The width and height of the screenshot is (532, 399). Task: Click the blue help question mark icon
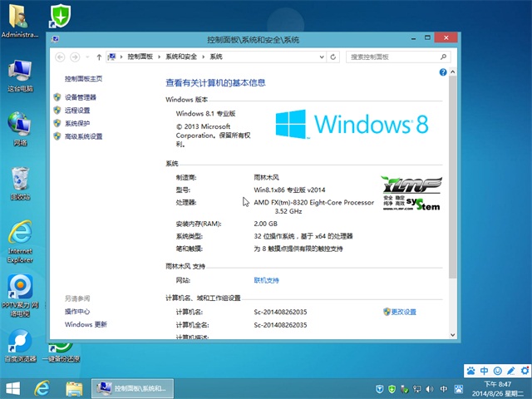443,73
